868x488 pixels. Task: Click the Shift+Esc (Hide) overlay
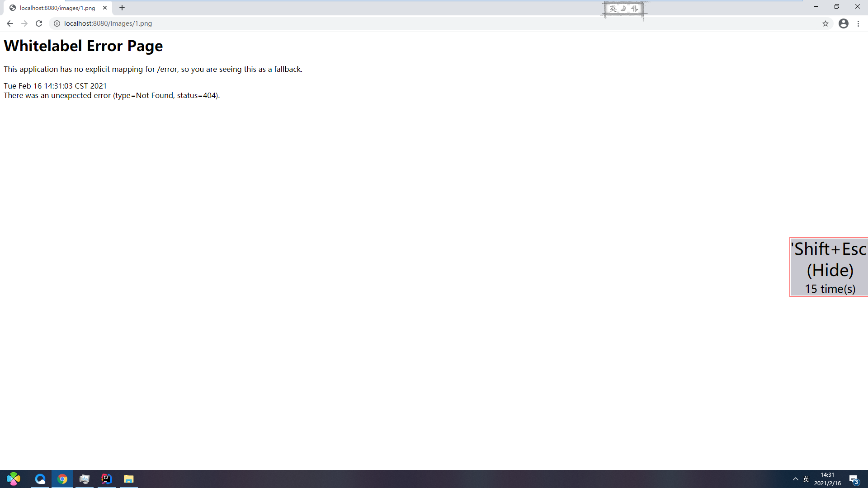coord(829,267)
